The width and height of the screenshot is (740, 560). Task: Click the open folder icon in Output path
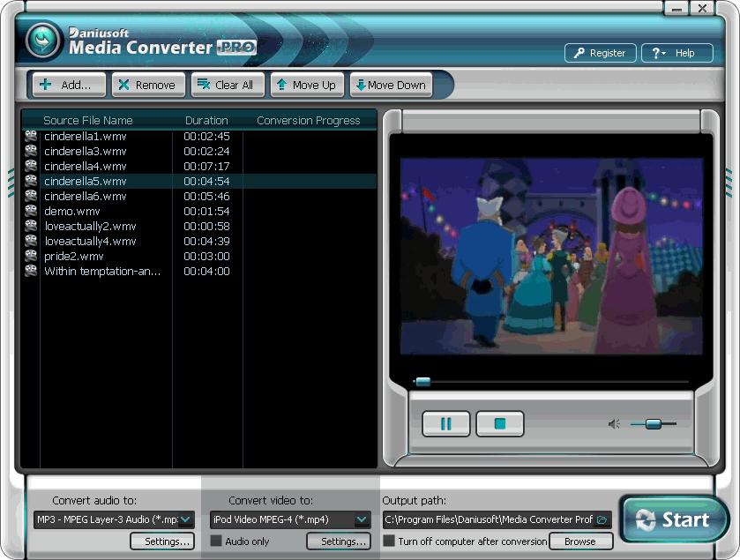pos(602,519)
